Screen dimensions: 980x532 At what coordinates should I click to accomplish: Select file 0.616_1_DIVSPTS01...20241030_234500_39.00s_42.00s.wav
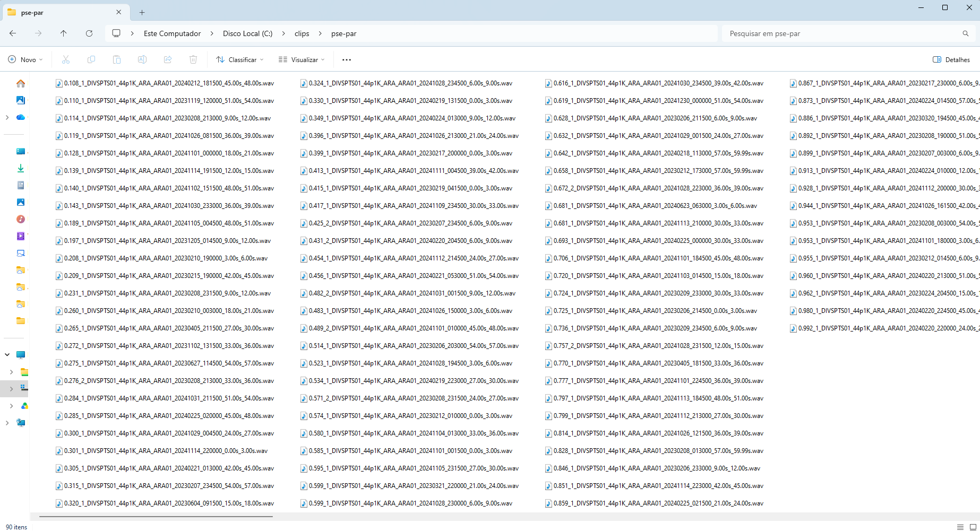pos(654,83)
